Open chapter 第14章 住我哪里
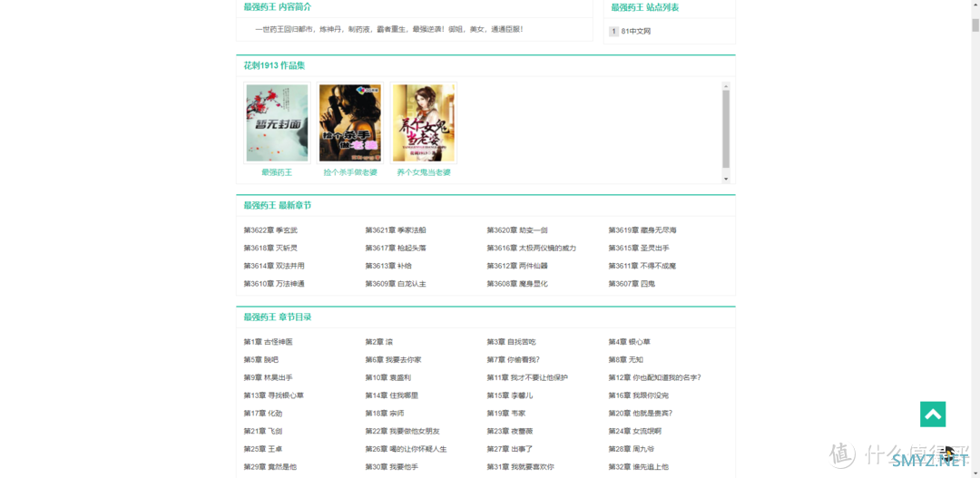The width and height of the screenshot is (980, 478). (392, 395)
